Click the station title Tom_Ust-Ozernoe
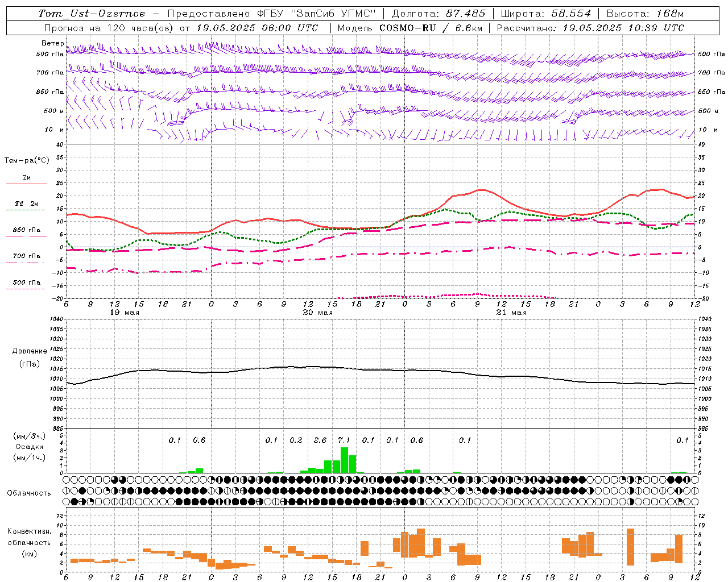This screenshot has height=582, width=728. pyautogui.click(x=92, y=14)
